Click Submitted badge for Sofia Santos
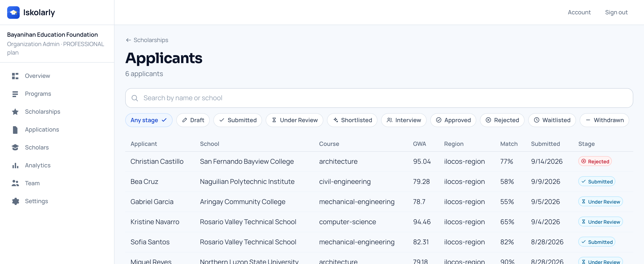 coord(597,242)
